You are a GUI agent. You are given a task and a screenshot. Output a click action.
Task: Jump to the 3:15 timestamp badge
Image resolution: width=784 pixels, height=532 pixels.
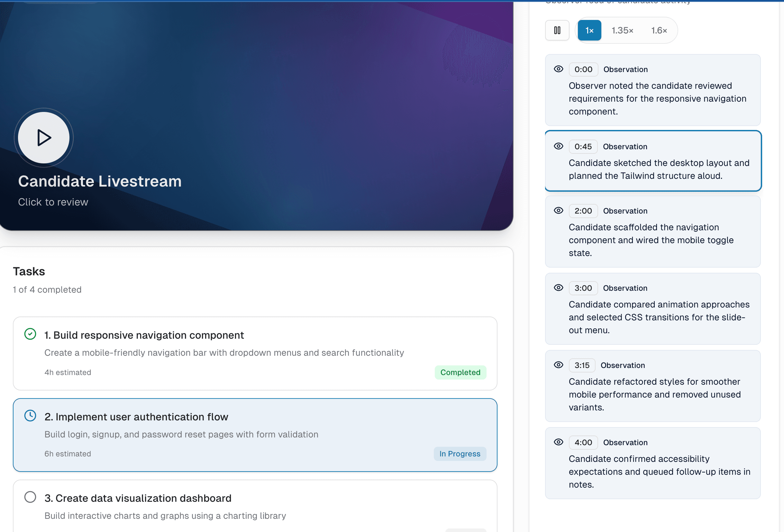click(x=582, y=365)
